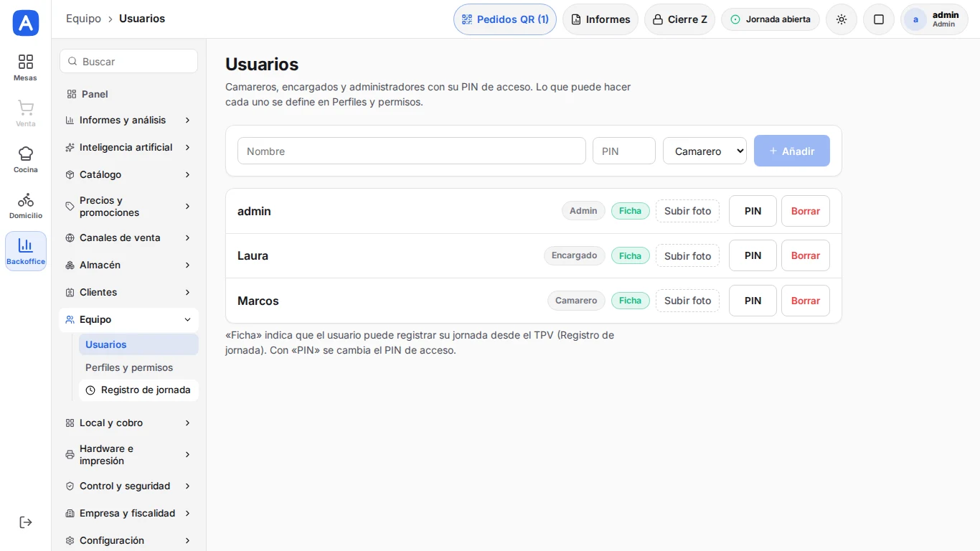Click the Cierre Z button
The image size is (980, 551).
[679, 19]
